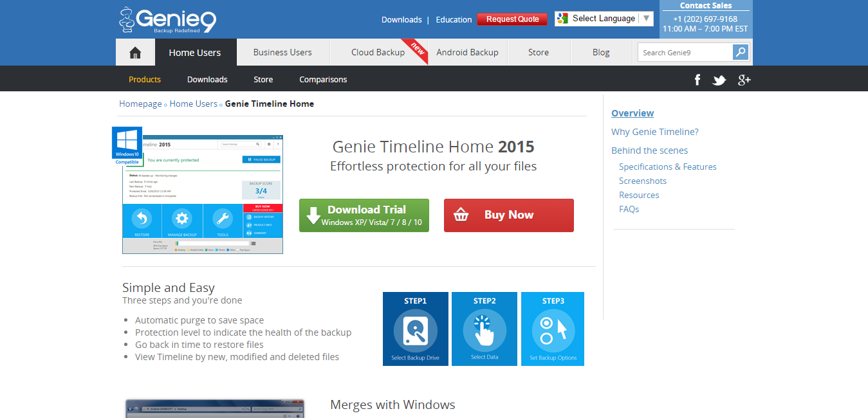Click the Genie Timeline 2015 product screenshot

(203, 194)
